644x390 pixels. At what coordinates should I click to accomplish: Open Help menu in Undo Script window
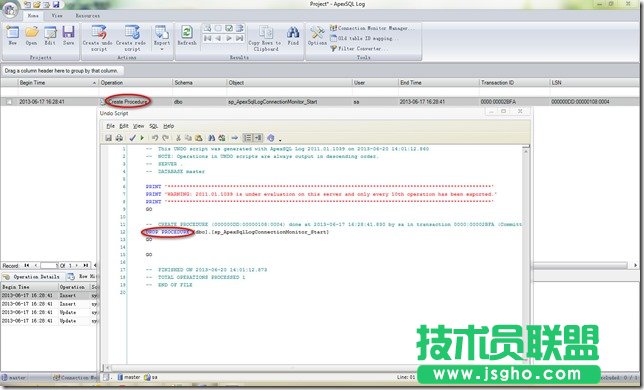169,126
